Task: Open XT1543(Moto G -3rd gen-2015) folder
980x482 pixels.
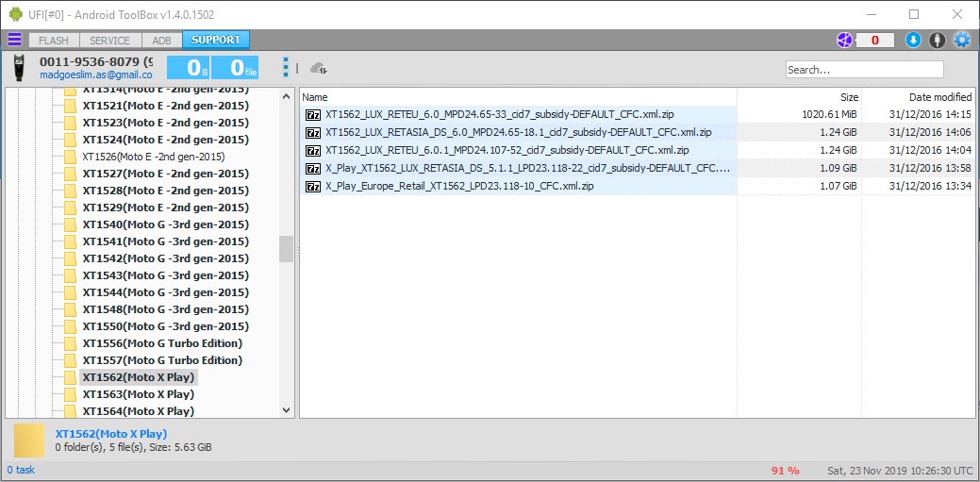Action: [x=165, y=275]
